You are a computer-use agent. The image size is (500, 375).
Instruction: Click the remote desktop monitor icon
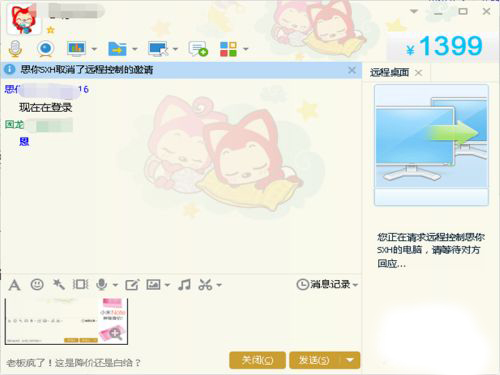click(158, 49)
